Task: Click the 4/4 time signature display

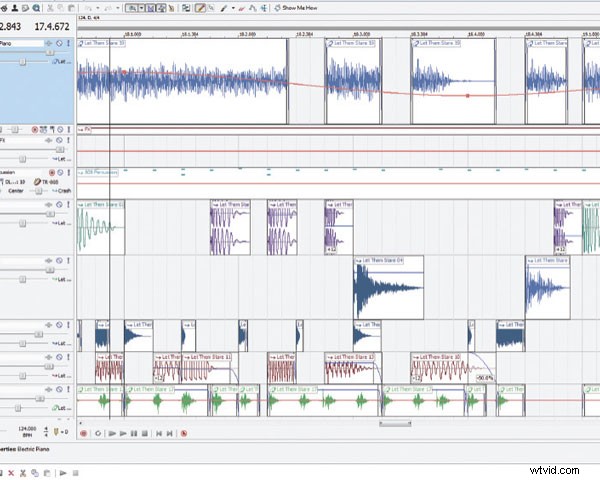Action: click(x=46, y=432)
